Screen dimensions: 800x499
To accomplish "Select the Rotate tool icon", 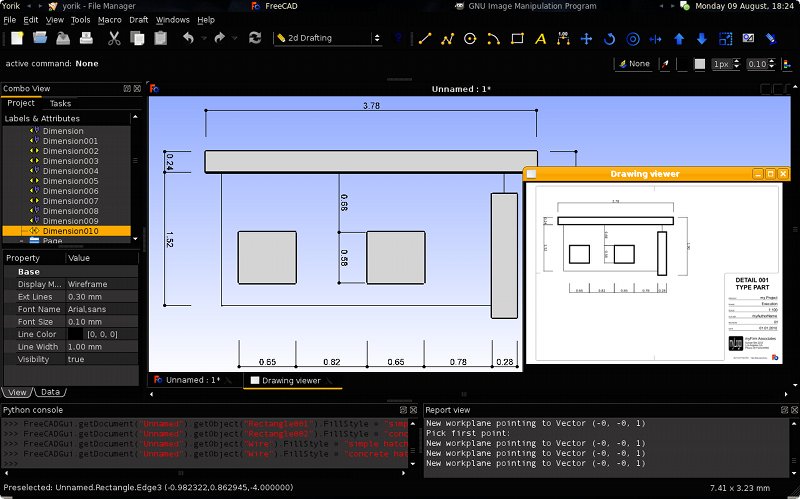I will [609, 39].
